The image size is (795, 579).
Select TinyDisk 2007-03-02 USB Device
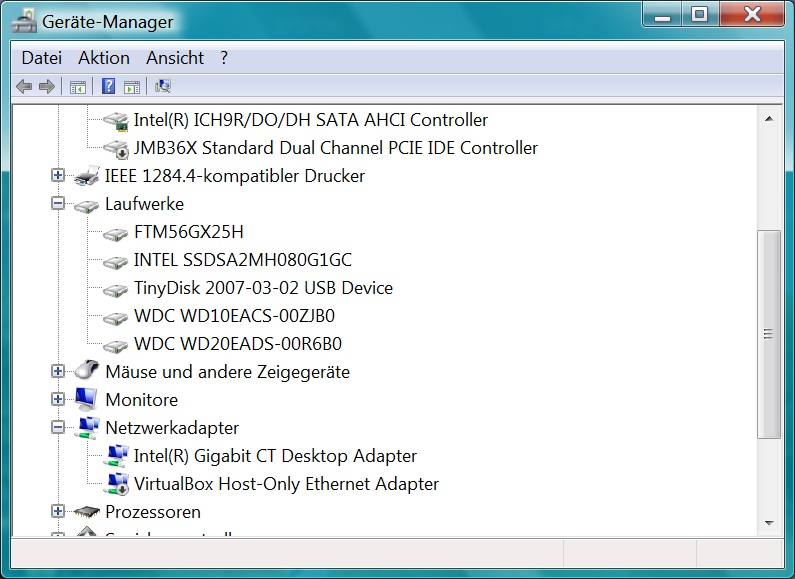[x=263, y=288]
